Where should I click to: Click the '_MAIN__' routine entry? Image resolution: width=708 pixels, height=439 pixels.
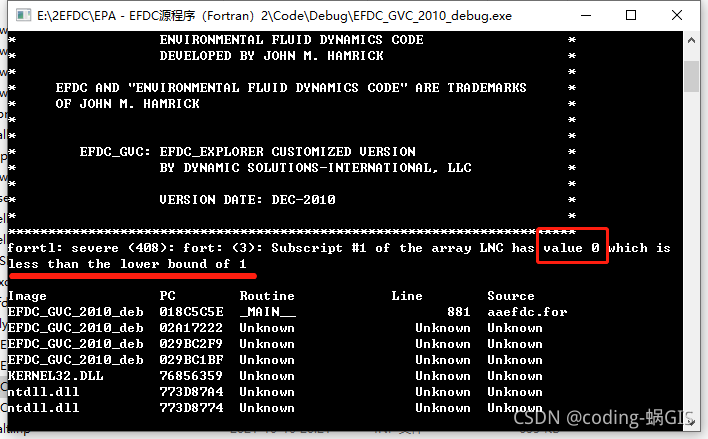point(267,312)
